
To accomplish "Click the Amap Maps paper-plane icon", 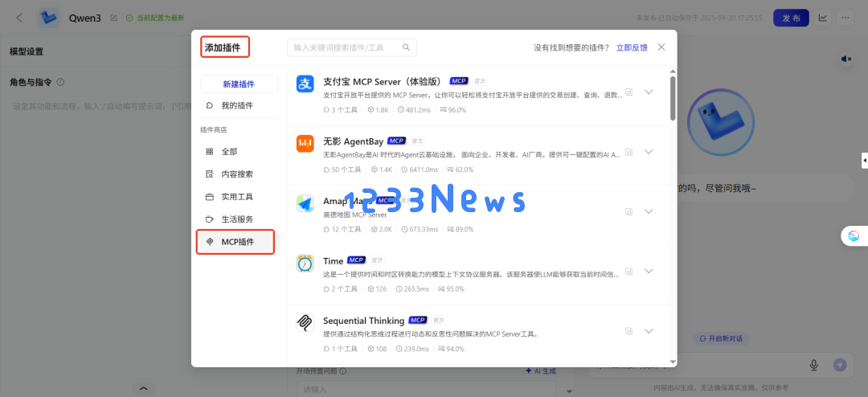I will 305,204.
